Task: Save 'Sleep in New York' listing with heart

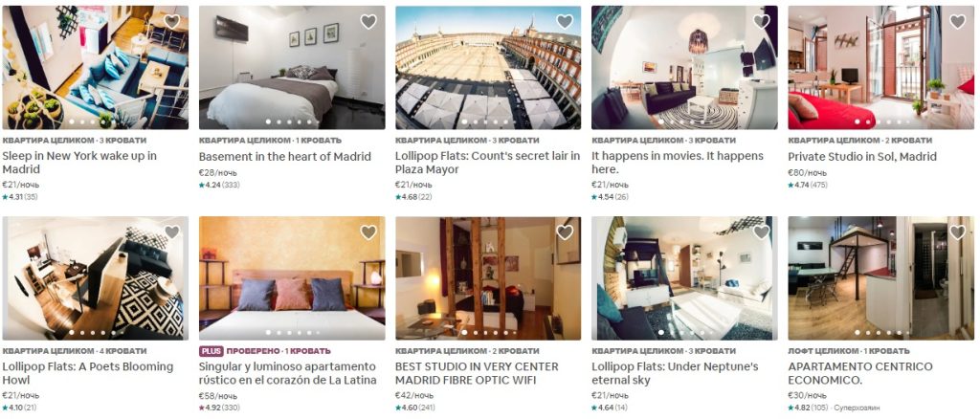Action: 172,22
